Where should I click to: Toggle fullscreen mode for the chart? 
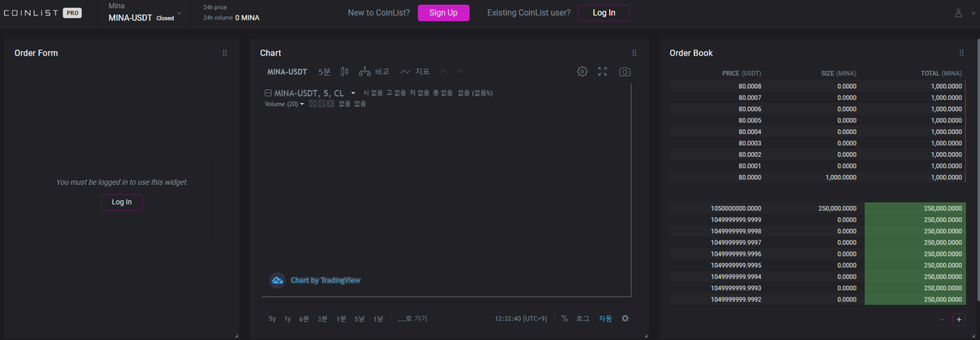tap(603, 72)
